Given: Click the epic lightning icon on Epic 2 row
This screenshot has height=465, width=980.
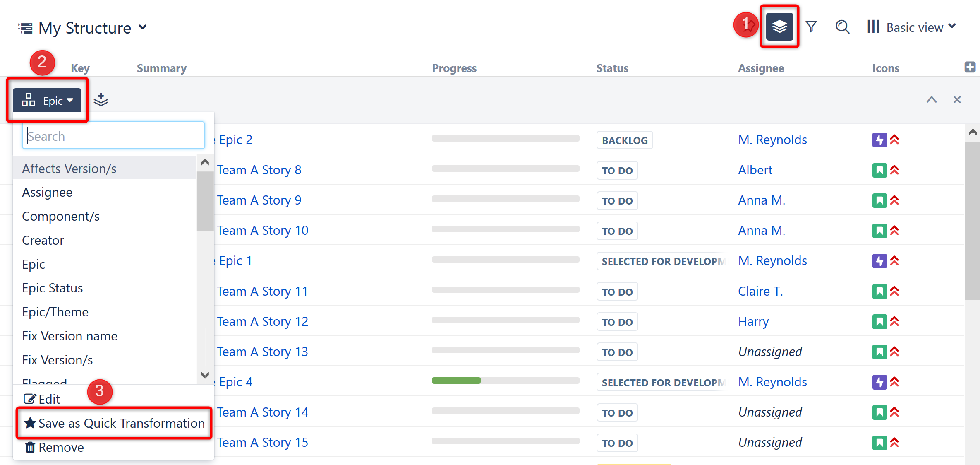Looking at the screenshot, I should 879,140.
